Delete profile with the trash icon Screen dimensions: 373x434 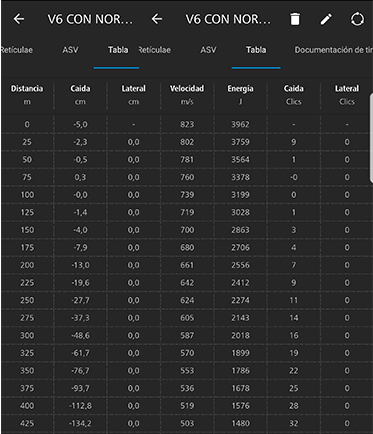(x=295, y=19)
